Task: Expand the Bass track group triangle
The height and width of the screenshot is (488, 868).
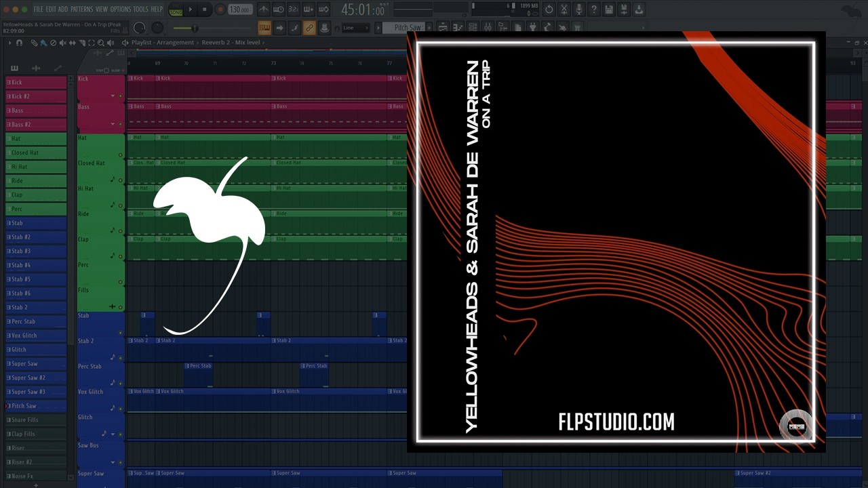Action: (113, 124)
